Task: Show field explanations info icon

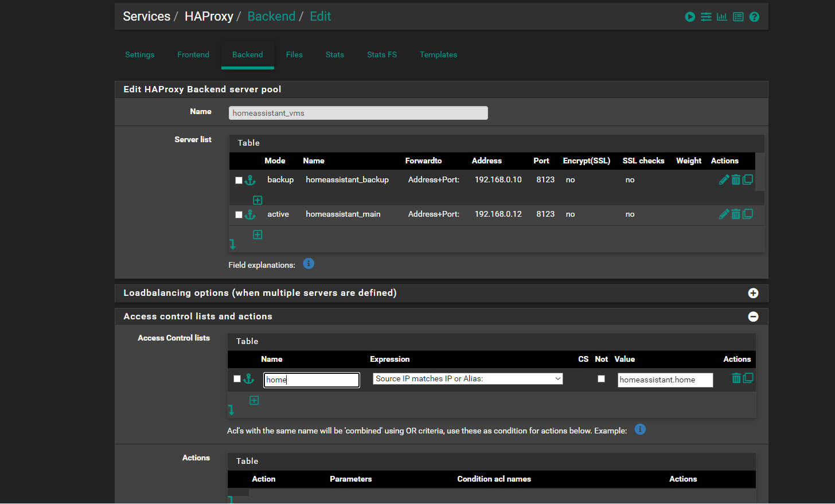Action: point(309,264)
